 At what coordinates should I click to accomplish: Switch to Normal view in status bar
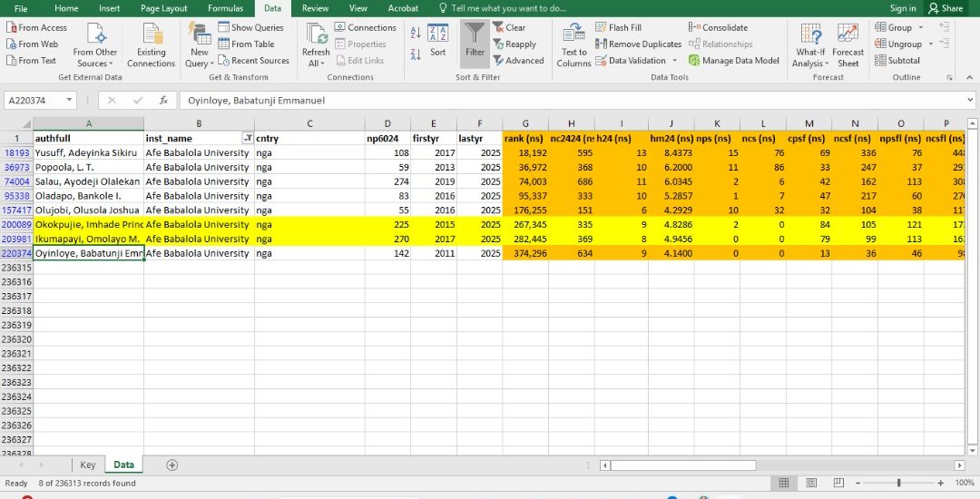point(784,483)
